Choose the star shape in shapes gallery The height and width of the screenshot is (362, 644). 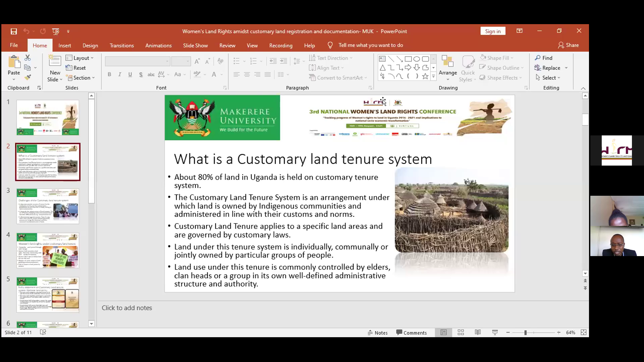click(425, 76)
